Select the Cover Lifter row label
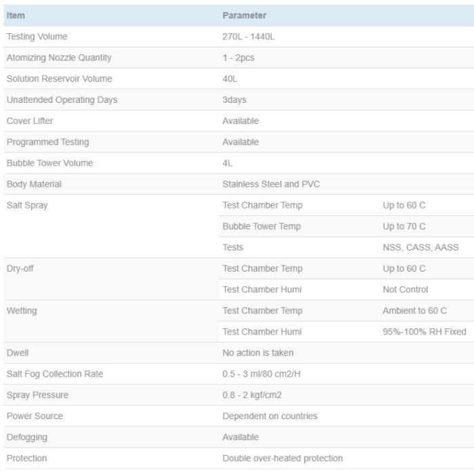This screenshot has height=476, width=474. coord(30,121)
